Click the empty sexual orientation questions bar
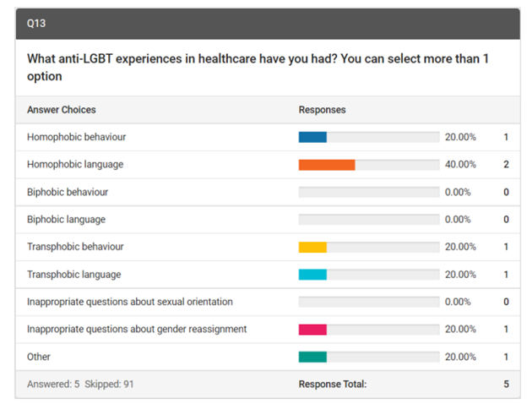 pyautogui.click(x=369, y=302)
